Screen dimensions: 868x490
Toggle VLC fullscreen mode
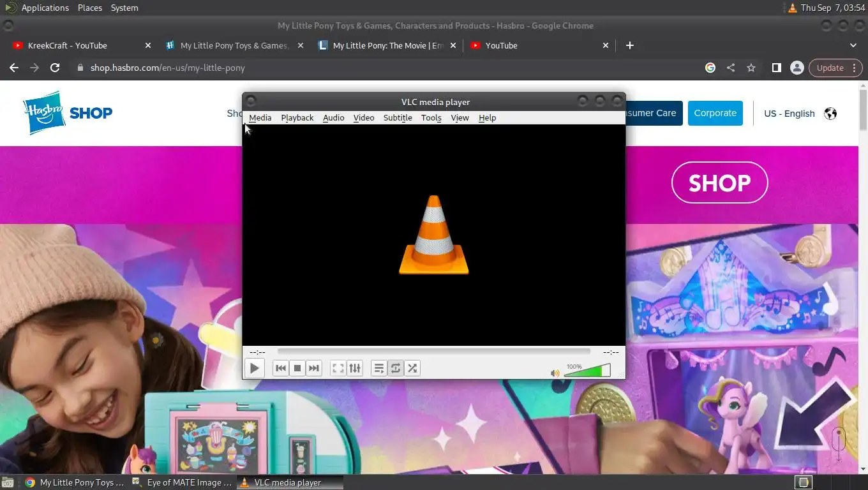pos(338,368)
